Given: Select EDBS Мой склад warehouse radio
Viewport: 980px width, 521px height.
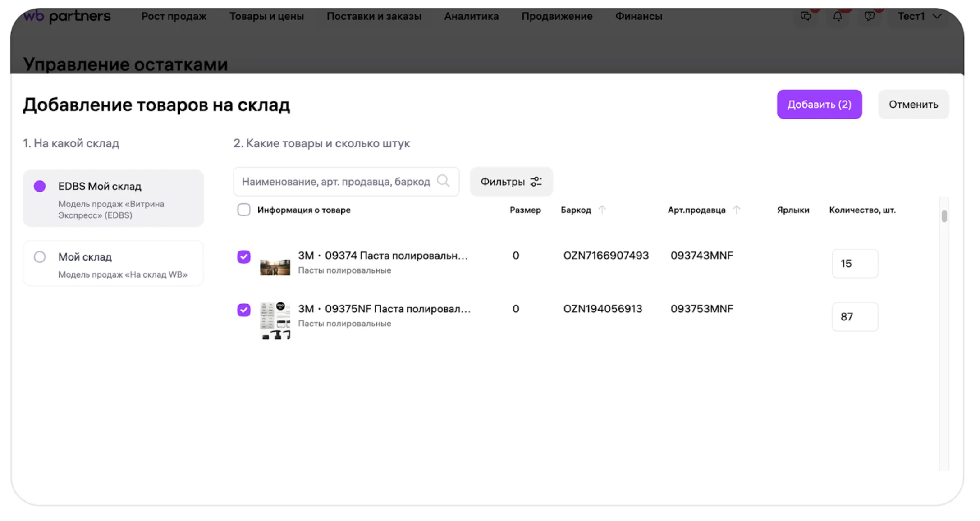Looking at the screenshot, I should pyautogui.click(x=40, y=186).
